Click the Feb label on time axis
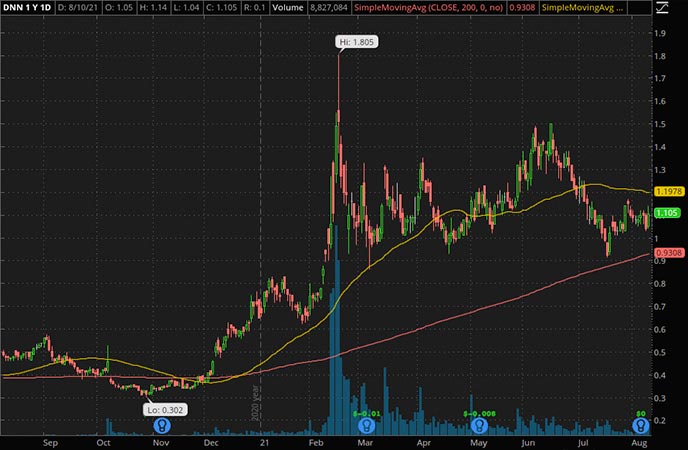The image size is (688, 450). point(316,443)
